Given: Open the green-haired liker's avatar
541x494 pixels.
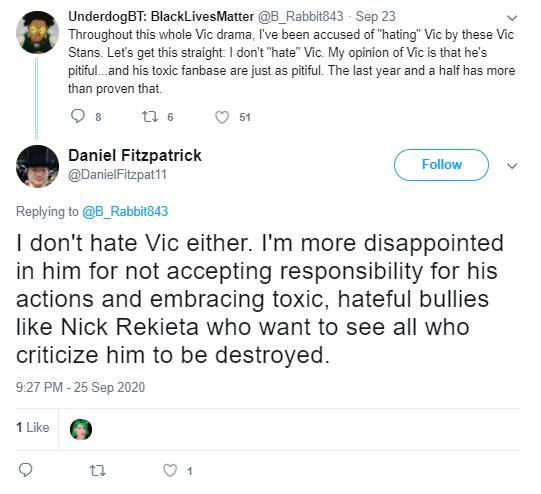Looking at the screenshot, I should point(81,429).
